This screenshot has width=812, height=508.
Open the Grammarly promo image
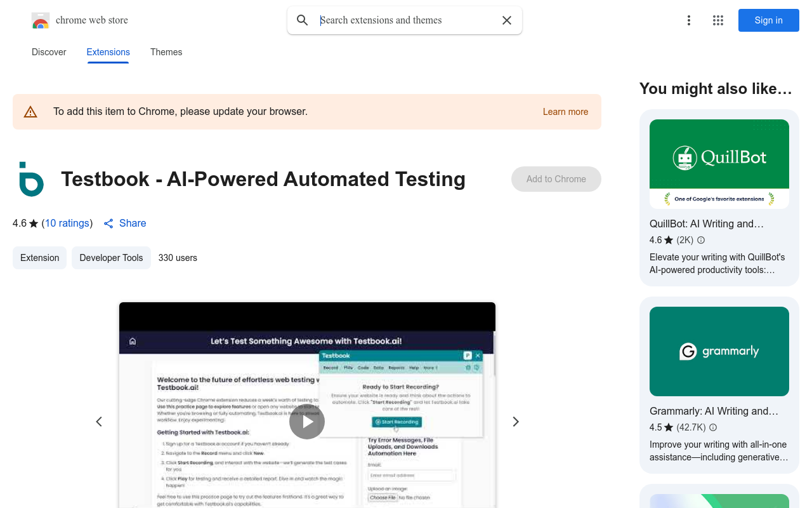coord(719,351)
